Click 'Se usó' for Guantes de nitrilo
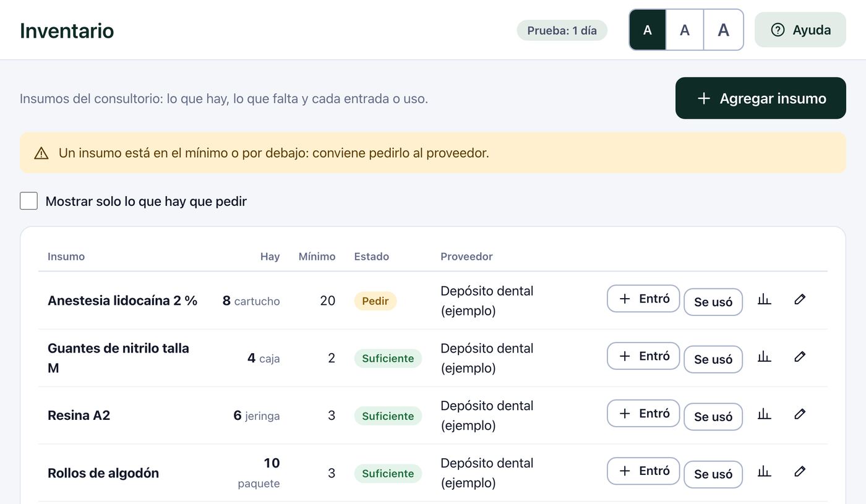 pos(713,359)
